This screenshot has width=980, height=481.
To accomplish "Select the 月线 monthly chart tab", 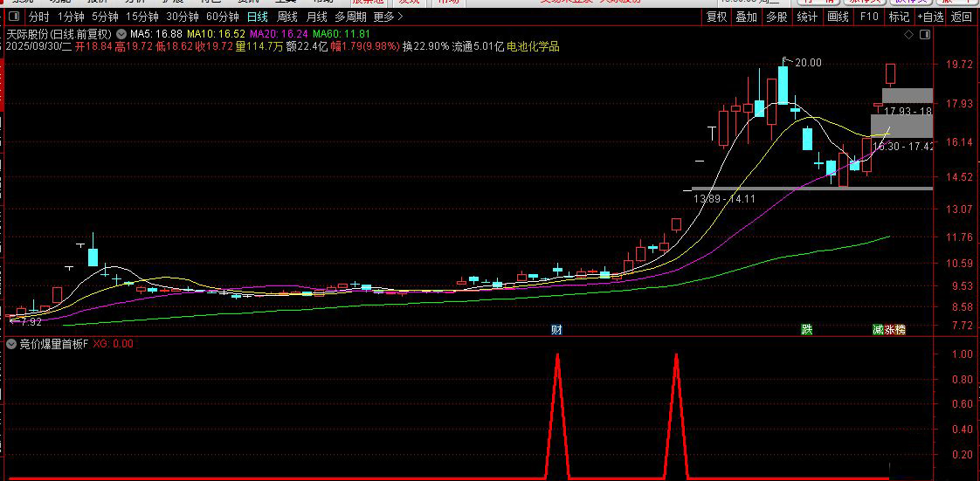I will (x=316, y=17).
